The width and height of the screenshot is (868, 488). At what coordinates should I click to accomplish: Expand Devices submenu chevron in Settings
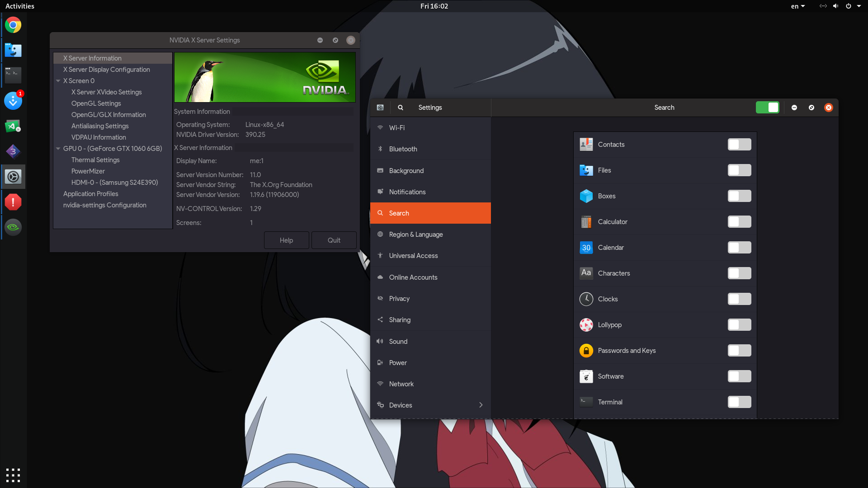pyautogui.click(x=481, y=405)
